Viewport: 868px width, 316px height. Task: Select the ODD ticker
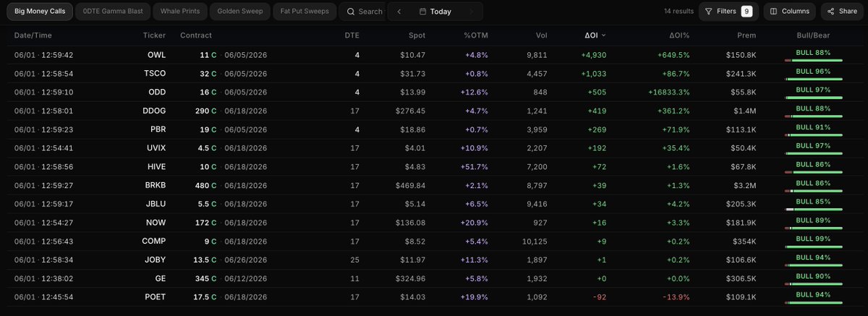click(x=157, y=93)
